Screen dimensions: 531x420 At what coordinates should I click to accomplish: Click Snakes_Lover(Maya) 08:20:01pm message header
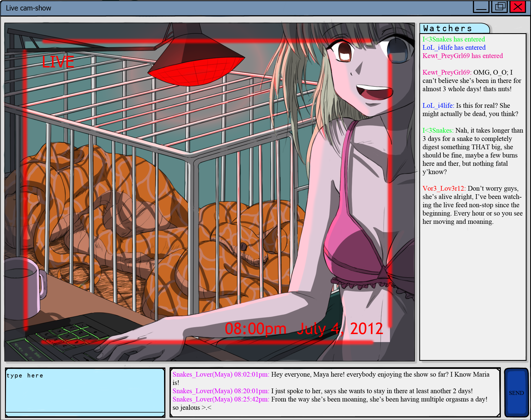221,391
